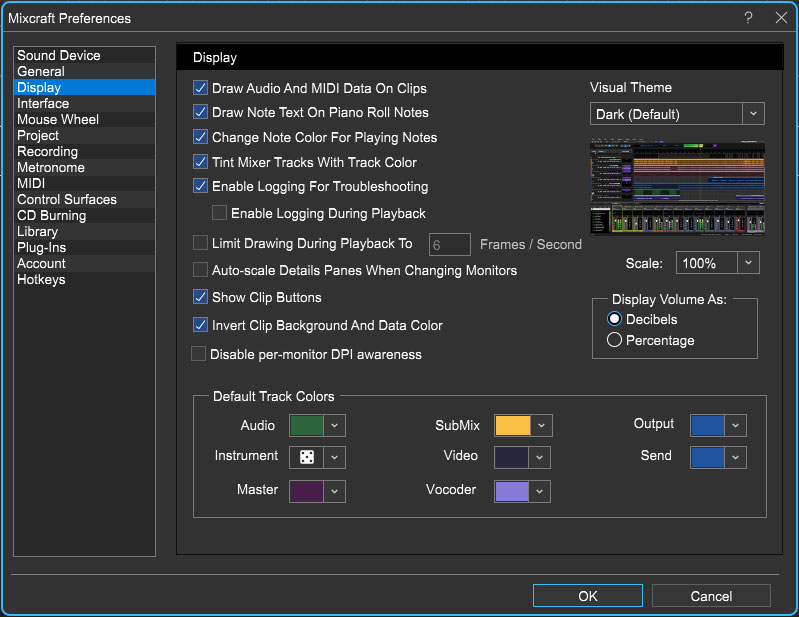Open CD Burning preferences
This screenshot has height=617, width=799.
[x=84, y=216]
